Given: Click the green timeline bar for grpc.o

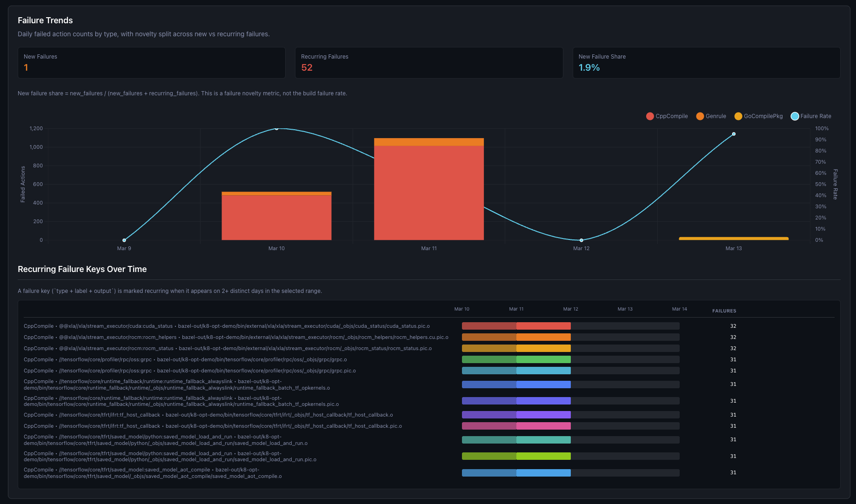Looking at the screenshot, I should 516,359.
